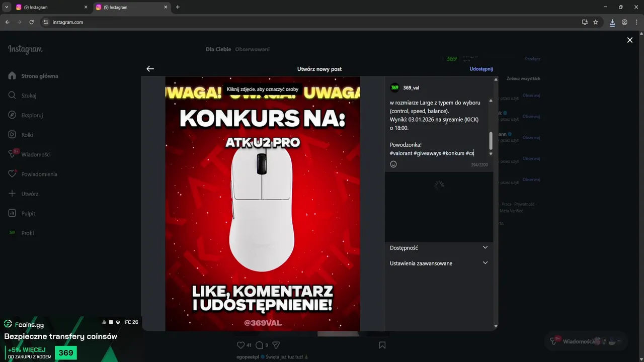Click the Instagram logo
Image resolution: width=644 pixels, height=362 pixels.
pyautogui.click(x=25, y=49)
